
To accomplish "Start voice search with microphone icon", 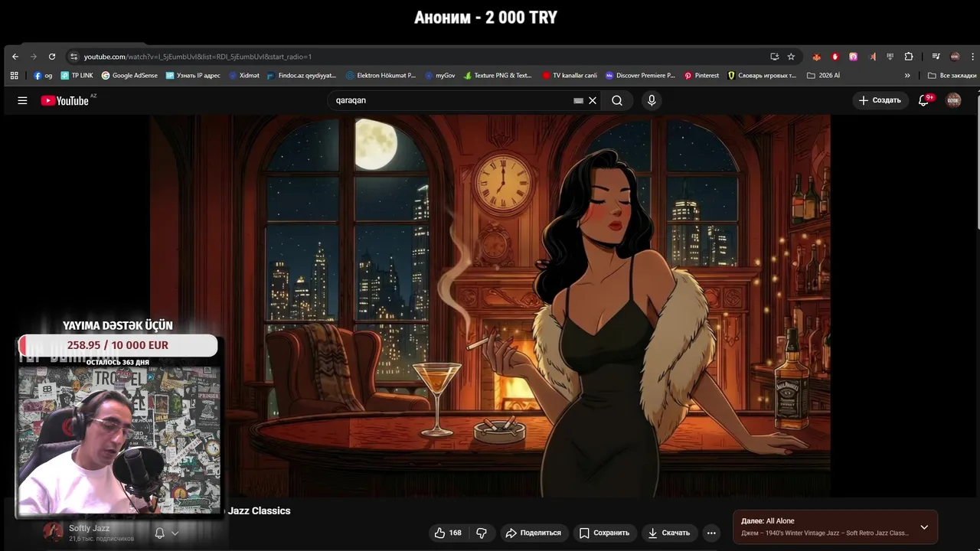I will tap(652, 100).
